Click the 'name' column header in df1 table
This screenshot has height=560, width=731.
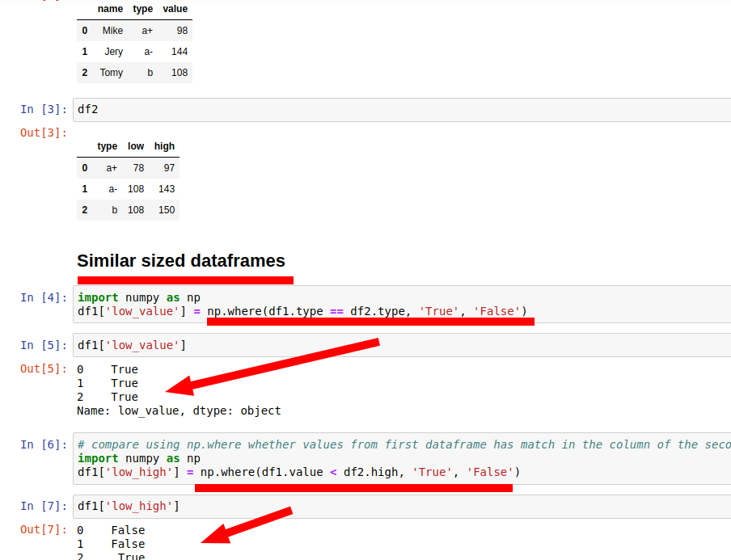click(x=110, y=9)
